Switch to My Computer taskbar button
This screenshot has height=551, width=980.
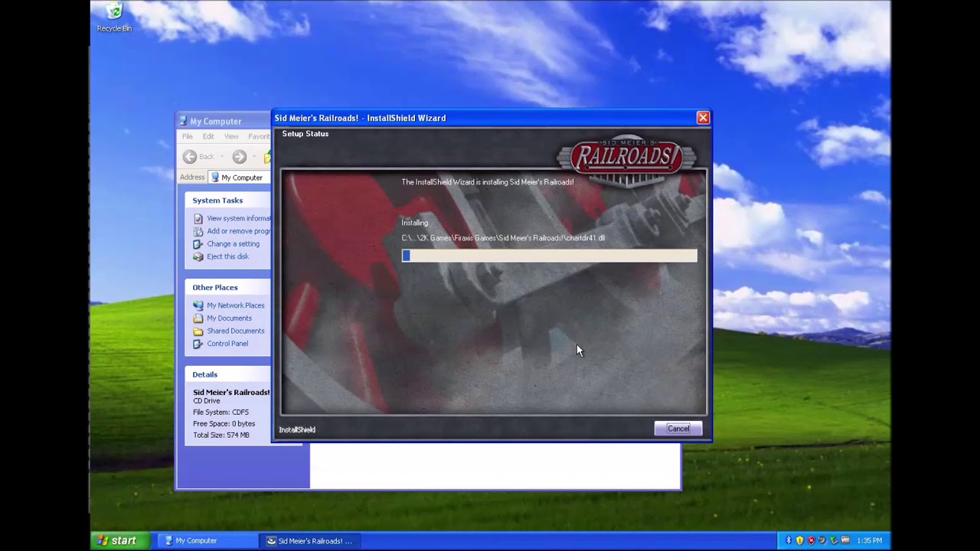[x=208, y=540]
